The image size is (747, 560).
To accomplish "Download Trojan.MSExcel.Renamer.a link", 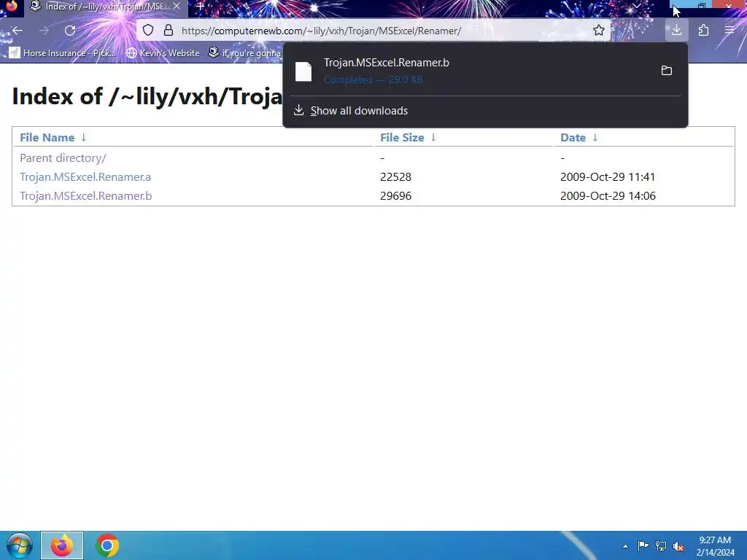I will (85, 176).
